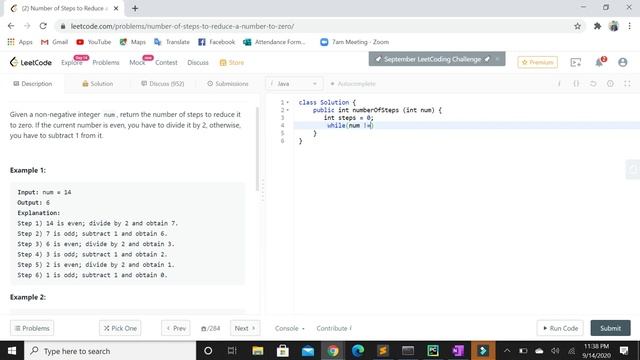Click the Windows Start button

[12, 351]
